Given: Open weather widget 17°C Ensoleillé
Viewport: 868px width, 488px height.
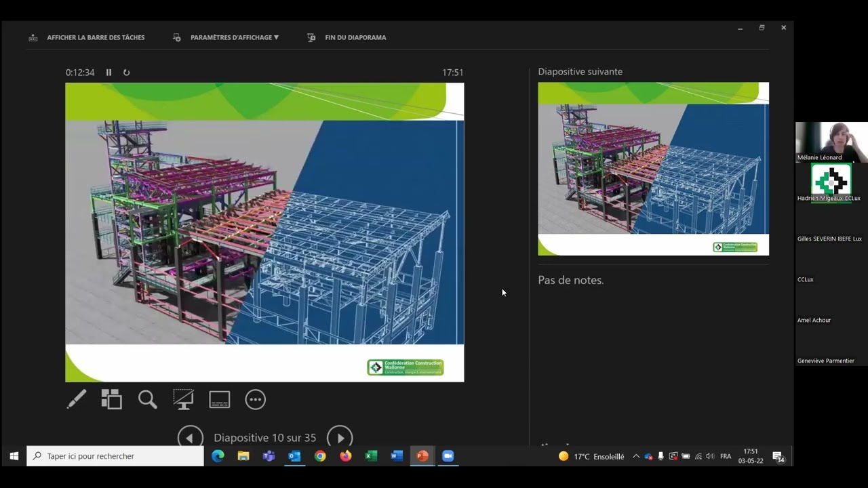Looking at the screenshot, I should point(591,456).
